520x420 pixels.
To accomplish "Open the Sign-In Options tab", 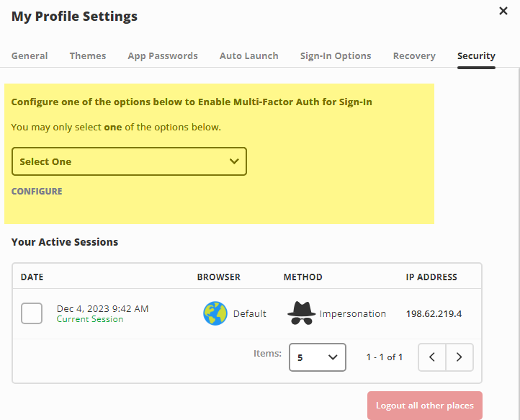I will [x=336, y=55].
